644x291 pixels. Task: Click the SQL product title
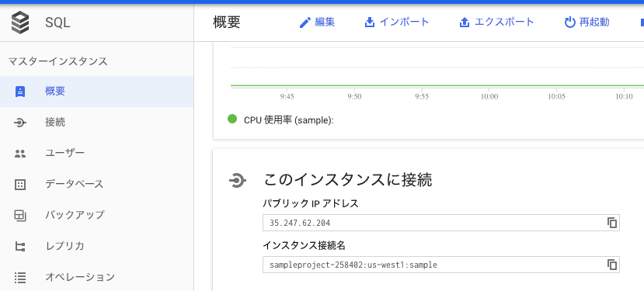(57, 23)
